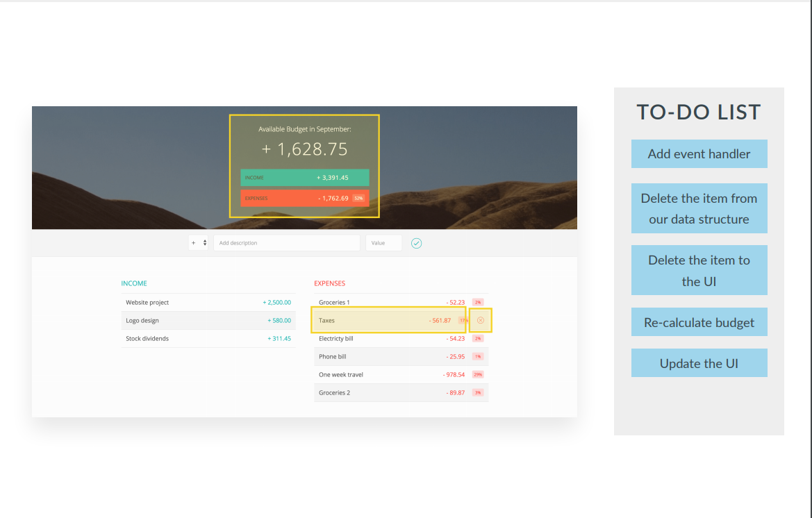Select the Phone bill expense row
812x518 pixels.
click(x=401, y=356)
